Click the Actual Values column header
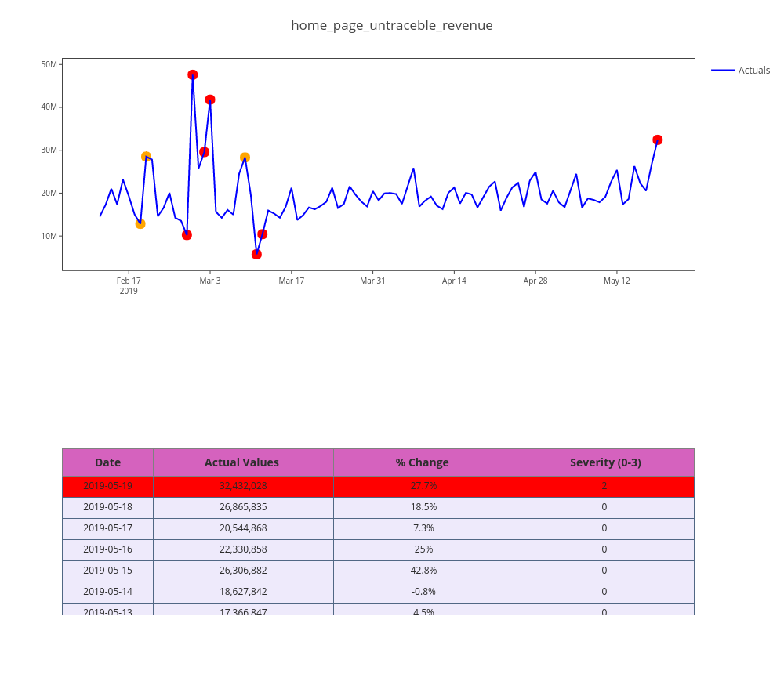The width and height of the screenshot is (784, 678). pos(241,462)
